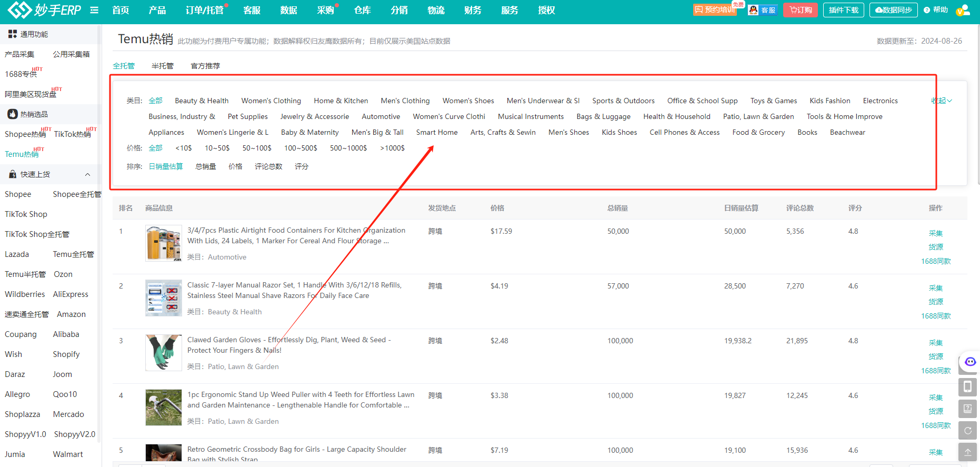Click the QQ penguin 客服 button
Image resolution: width=980 pixels, height=467 pixels.
point(763,10)
